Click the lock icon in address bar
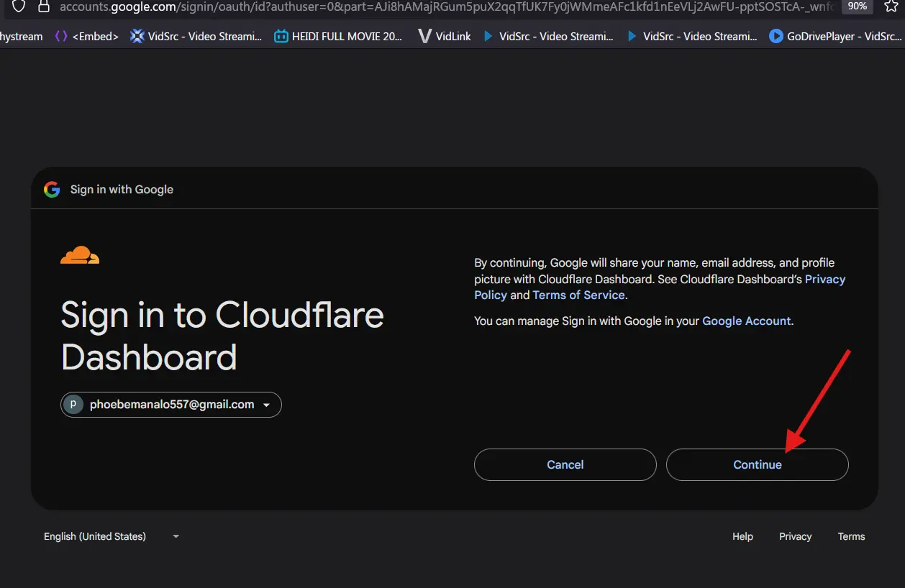 pyautogui.click(x=44, y=6)
